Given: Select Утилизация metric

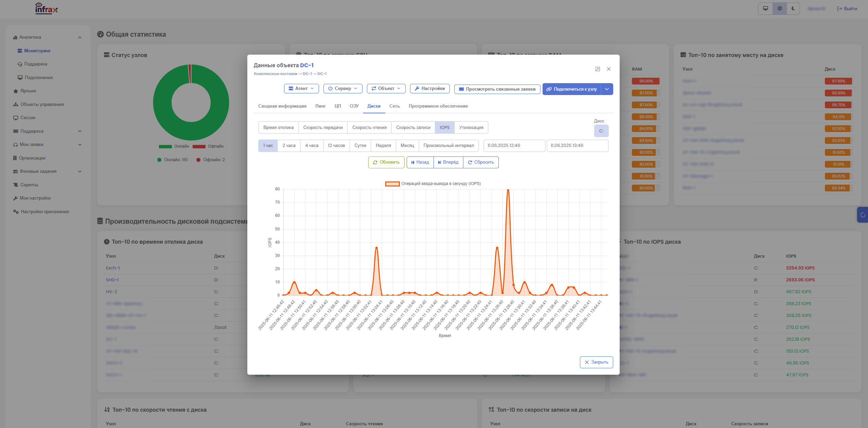Looking at the screenshot, I should tap(471, 128).
